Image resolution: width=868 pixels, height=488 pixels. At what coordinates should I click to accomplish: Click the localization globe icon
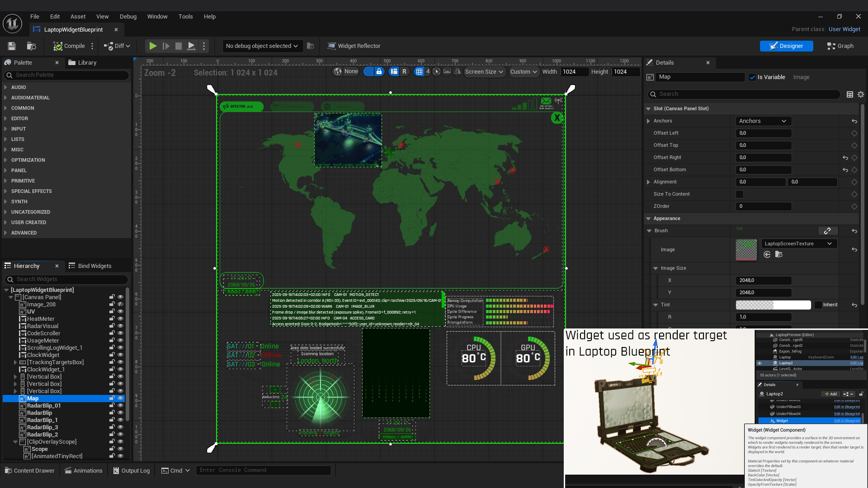[338, 71]
